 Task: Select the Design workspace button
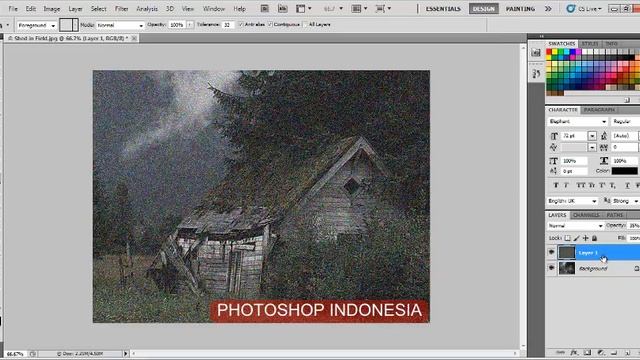(484, 9)
